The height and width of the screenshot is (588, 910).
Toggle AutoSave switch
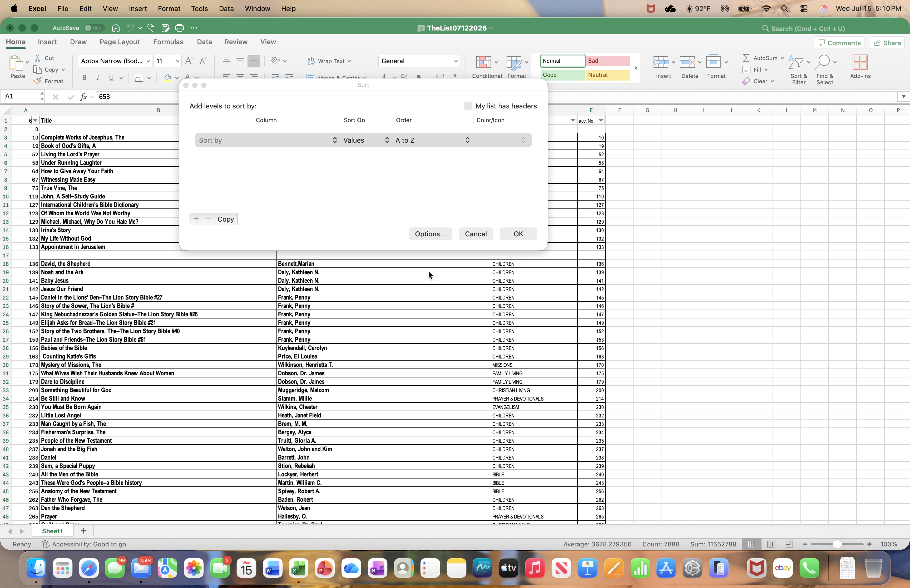click(93, 28)
